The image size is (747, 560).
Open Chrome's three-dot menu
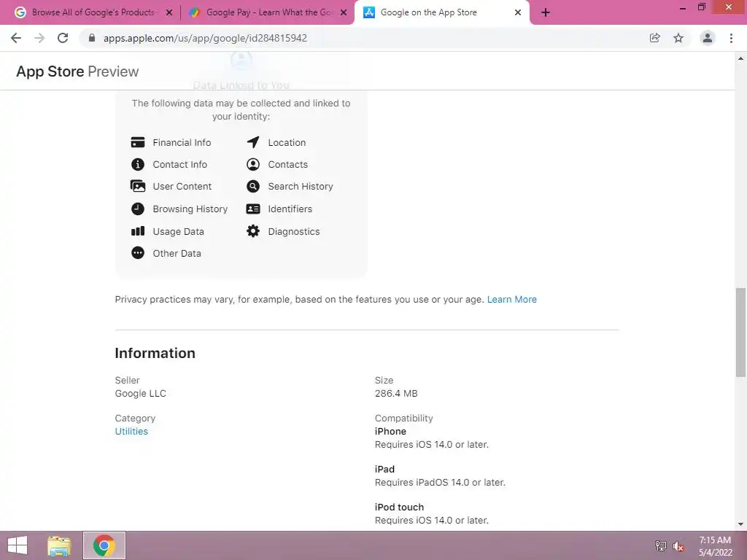pos(731,38)
